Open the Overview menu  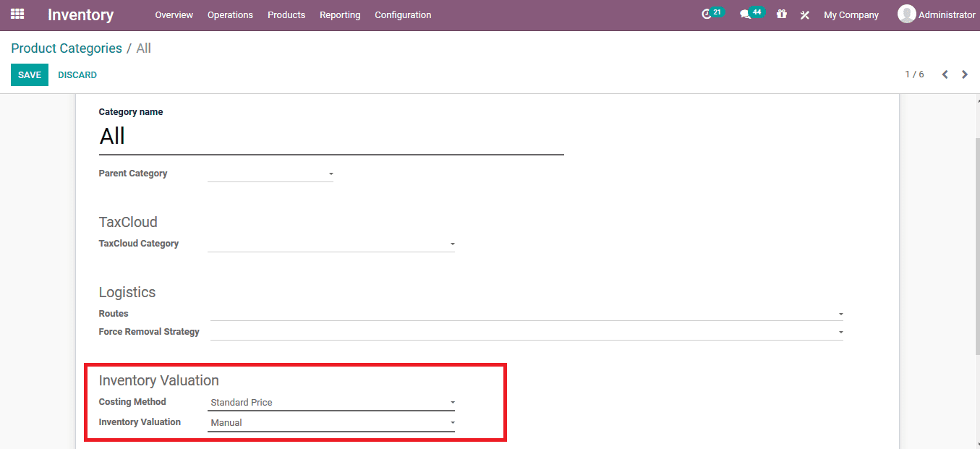coord(174,14)
